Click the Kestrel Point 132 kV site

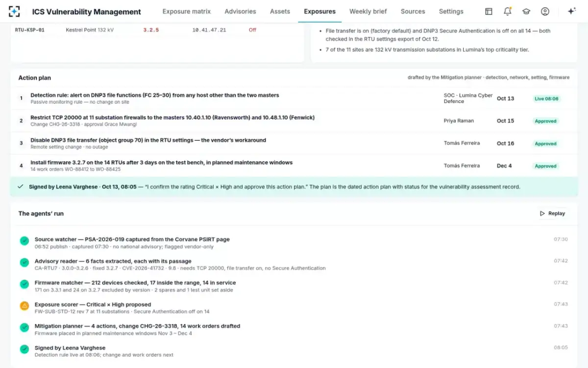(90, 30)
